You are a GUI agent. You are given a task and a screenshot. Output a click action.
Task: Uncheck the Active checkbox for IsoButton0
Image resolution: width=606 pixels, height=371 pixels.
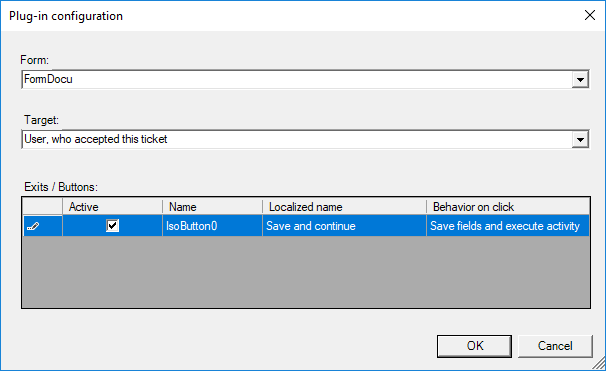tap(112, 226)
